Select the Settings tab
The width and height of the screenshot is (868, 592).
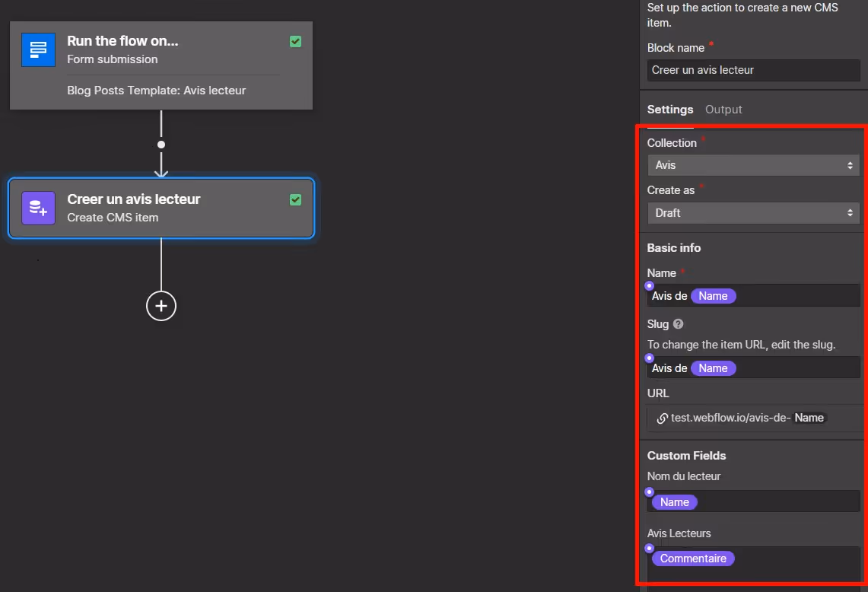[669, 110]
